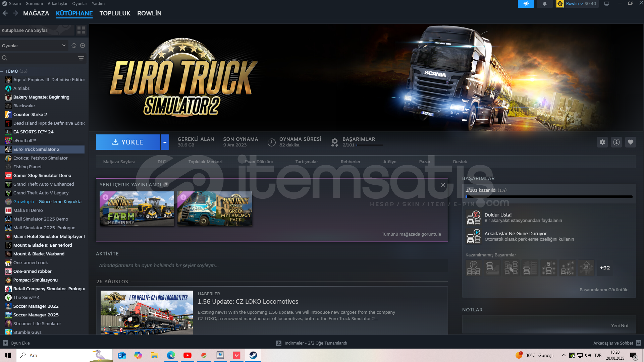Toggle ready-to-play filter icon

(83, 46)
